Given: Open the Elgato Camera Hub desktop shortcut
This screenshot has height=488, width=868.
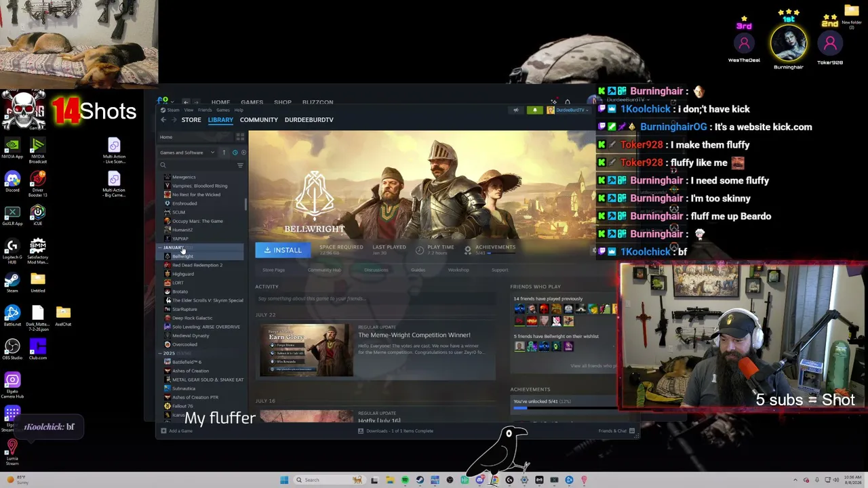Looking at the screenshot, I should tap(12, 384).
